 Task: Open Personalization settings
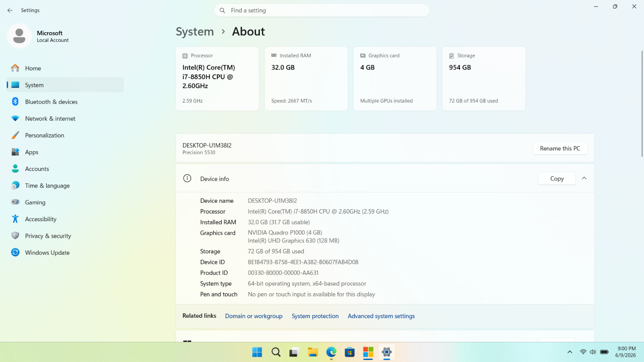coord(65,135)
